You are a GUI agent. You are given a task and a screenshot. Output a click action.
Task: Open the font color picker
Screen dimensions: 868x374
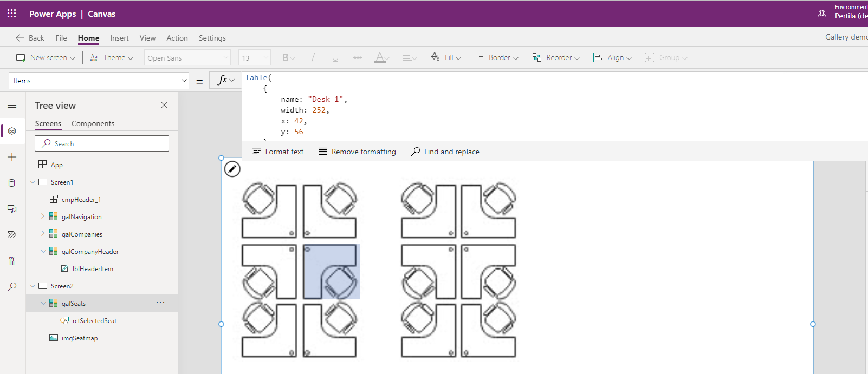(380, 57)
